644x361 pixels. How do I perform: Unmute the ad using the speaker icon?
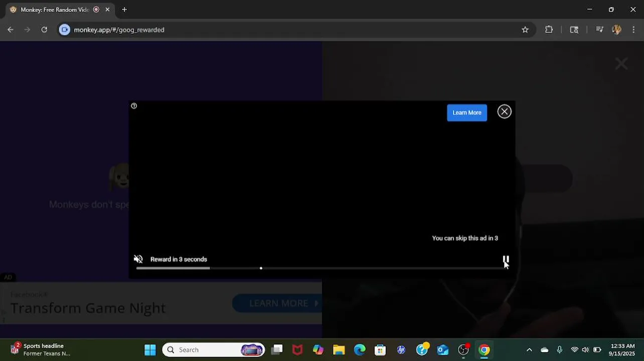[138, 259]
